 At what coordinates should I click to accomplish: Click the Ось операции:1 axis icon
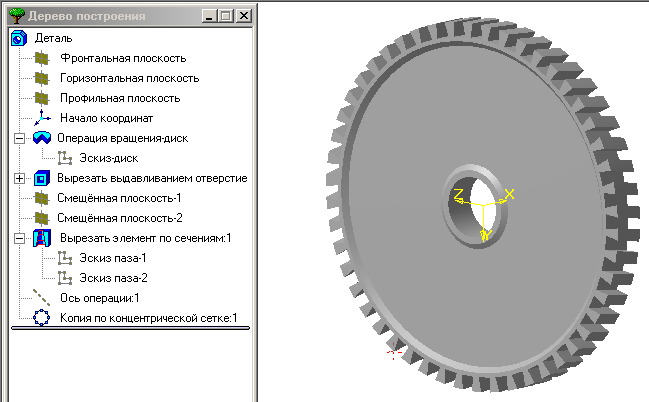click(41, 298)
